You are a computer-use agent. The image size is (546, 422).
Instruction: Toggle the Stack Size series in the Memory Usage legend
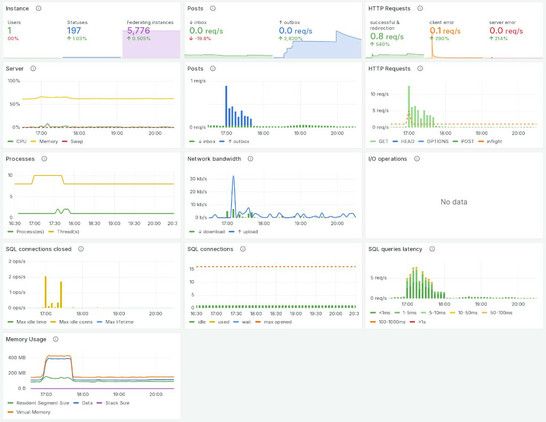click(x=117, y=403)
